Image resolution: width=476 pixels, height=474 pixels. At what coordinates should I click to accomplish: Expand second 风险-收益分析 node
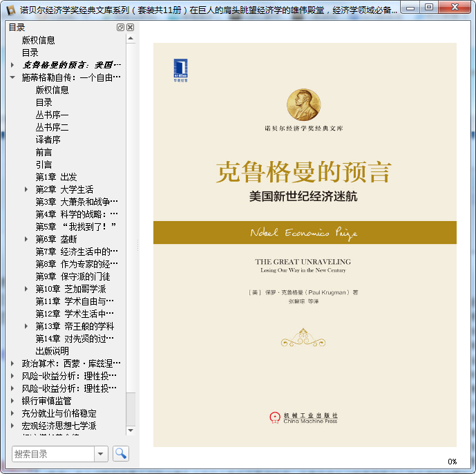pos(12,388)
